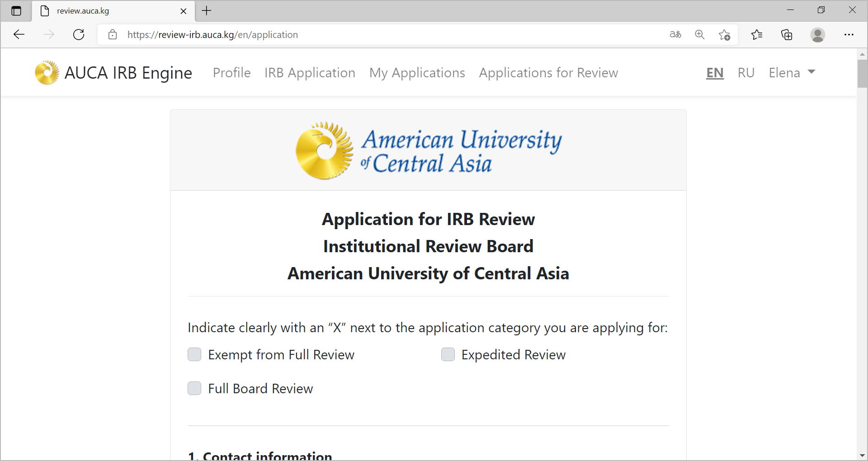Click the Expedited Review label text
868x461 pixels.
tap(514, 355)
